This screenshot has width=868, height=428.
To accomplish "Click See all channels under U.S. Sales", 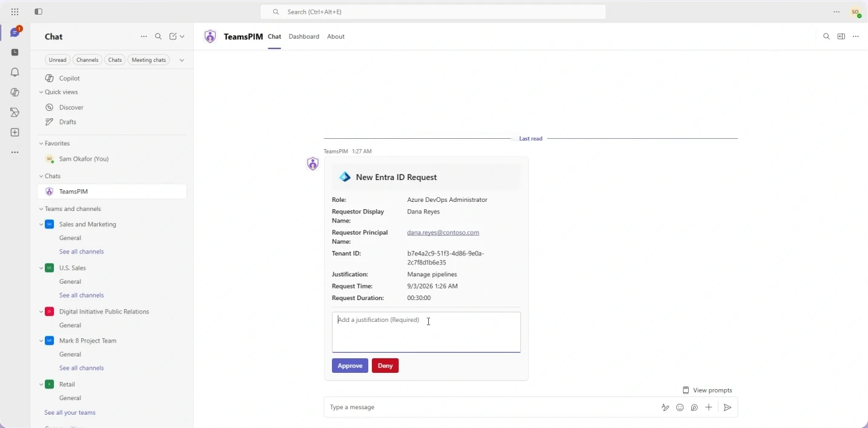I will point(82,295).
